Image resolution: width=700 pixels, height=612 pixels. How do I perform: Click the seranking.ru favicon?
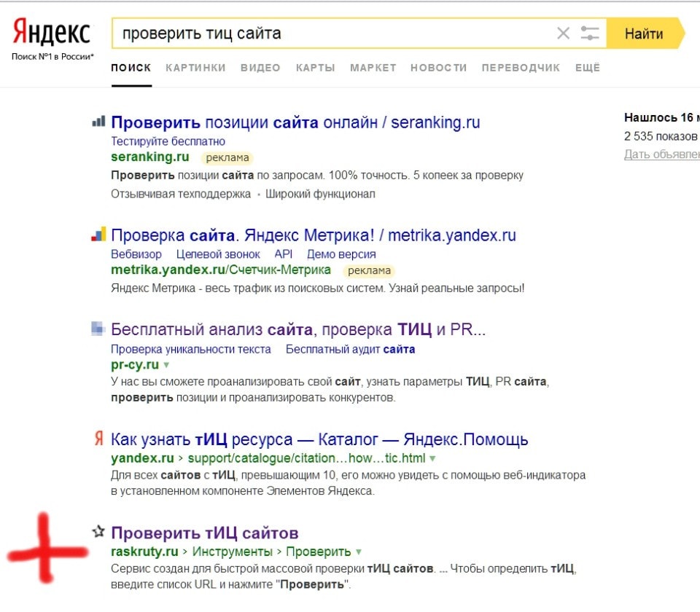(x=98, y=122)
